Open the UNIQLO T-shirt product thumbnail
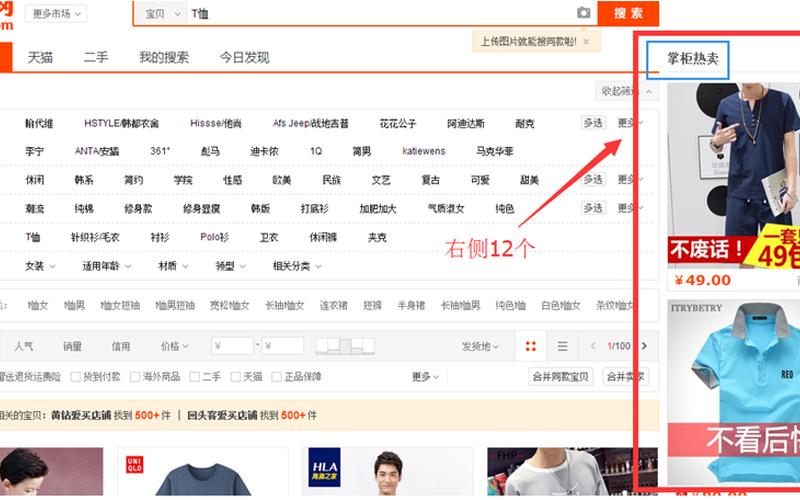 203,472
